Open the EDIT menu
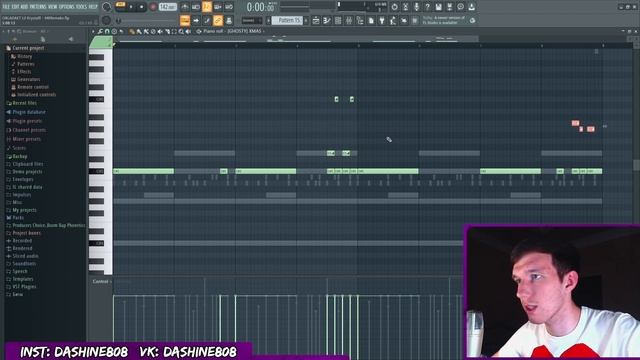This screenshot has height=360, width=640. [16, 7]
